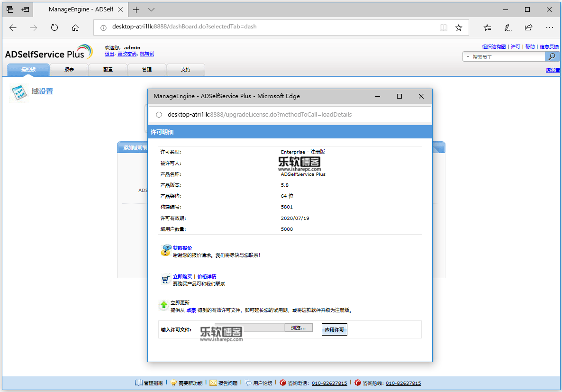Open Edge settings and more menu
Image resolution: width=562 pixels, height=392 pixels.
tap(550, 27)
